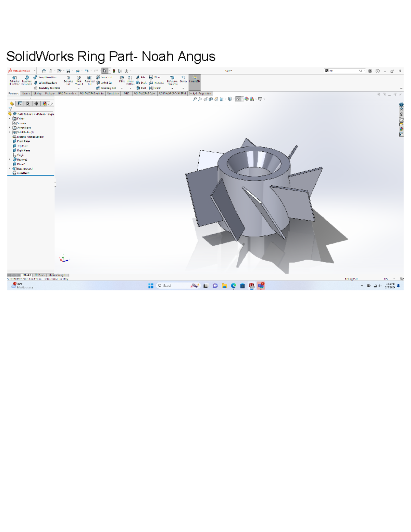Expand the Boss-Extrude1 tree node
Image resolution: width=411 pixels, height=532 pixels.
[x=10, y=169]
